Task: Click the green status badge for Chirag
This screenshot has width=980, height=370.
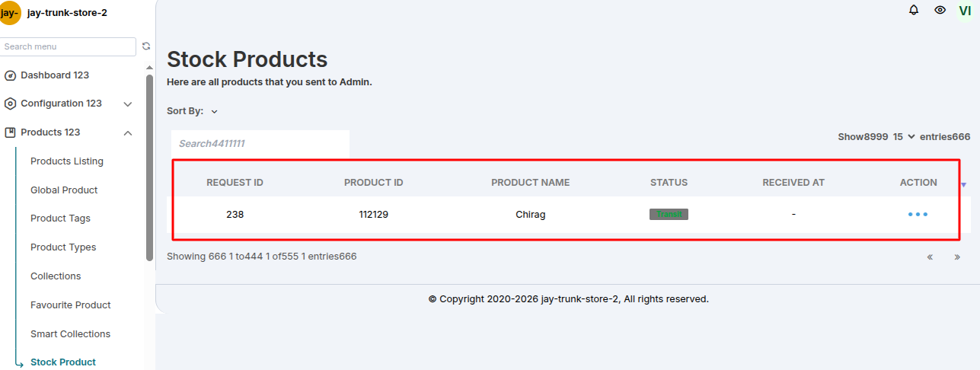Action: click(669, 215)
